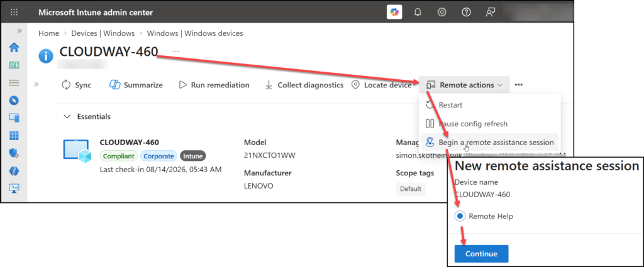
Task: Expand the device blade menu chevrons
Action: [36, 84]
